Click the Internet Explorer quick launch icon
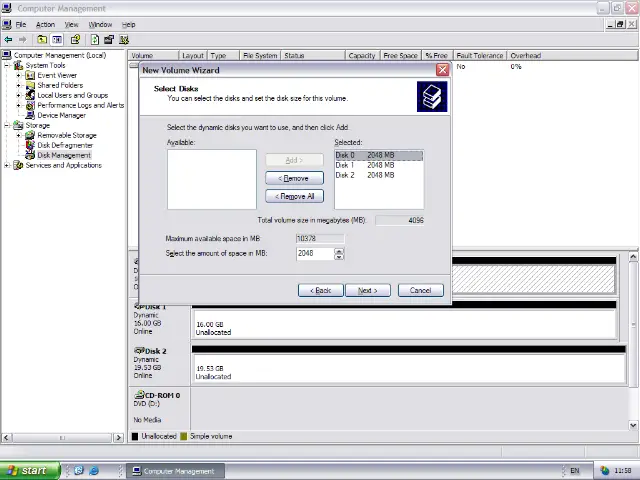The width and height of the screenshot is (640, 480). [x=94, y=470]
